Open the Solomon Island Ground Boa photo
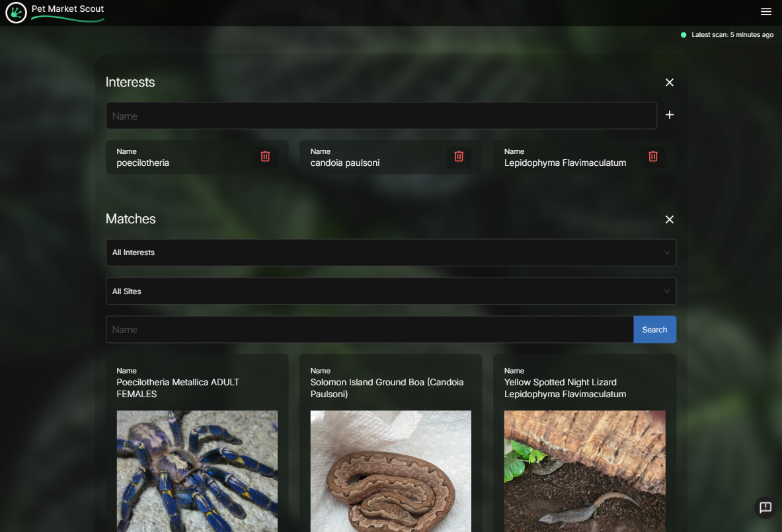The image size is (782, 532). (391, 471)
